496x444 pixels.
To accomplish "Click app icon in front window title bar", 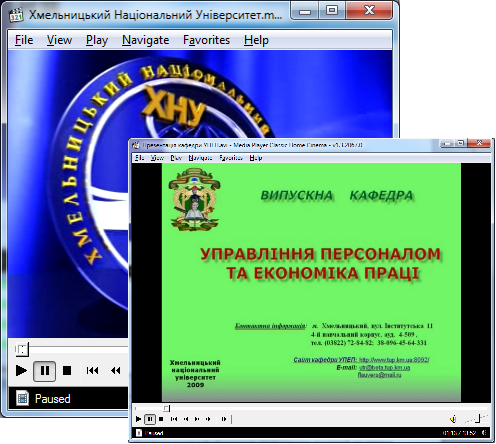I will point(136,145).
